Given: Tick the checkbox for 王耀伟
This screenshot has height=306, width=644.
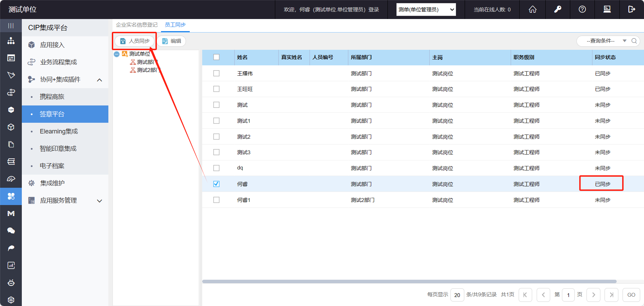Looking at the screenshot, I should click(216, 73).
